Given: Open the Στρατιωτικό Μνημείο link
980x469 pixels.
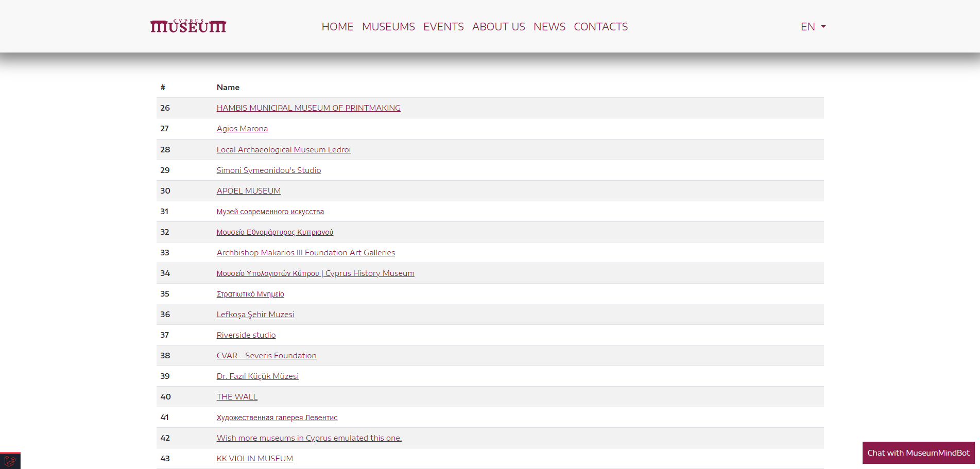Looking at the screenshot, I should pyautogui.click(x=250, y=294).
